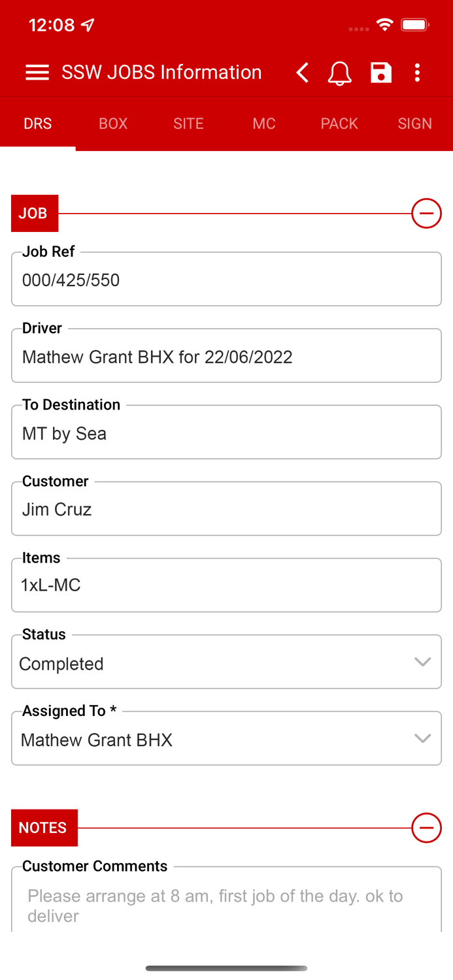Tap the Customer field showing Jim Cruz
Screen dimensions: 453x980
[x=226, y=509]
